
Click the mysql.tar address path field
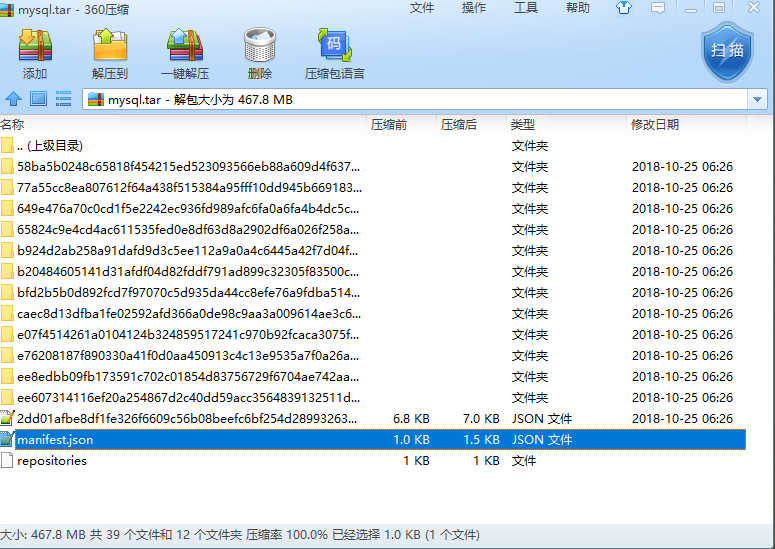(415, 99)
